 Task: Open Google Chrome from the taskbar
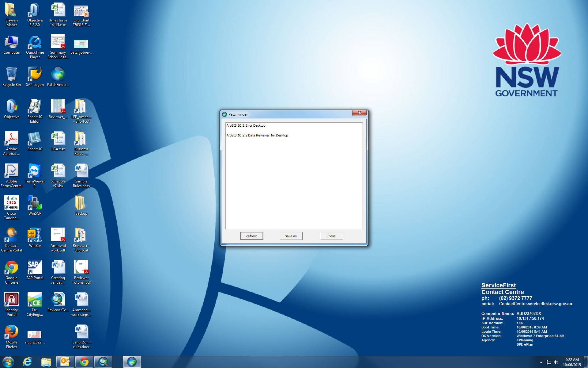pyautogui.click(x=84, y=362)
